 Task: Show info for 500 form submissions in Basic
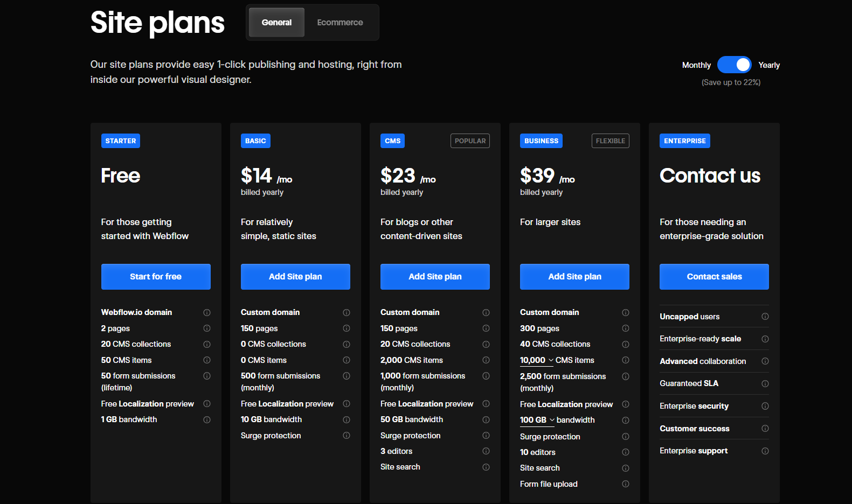(x=347, y=376)
